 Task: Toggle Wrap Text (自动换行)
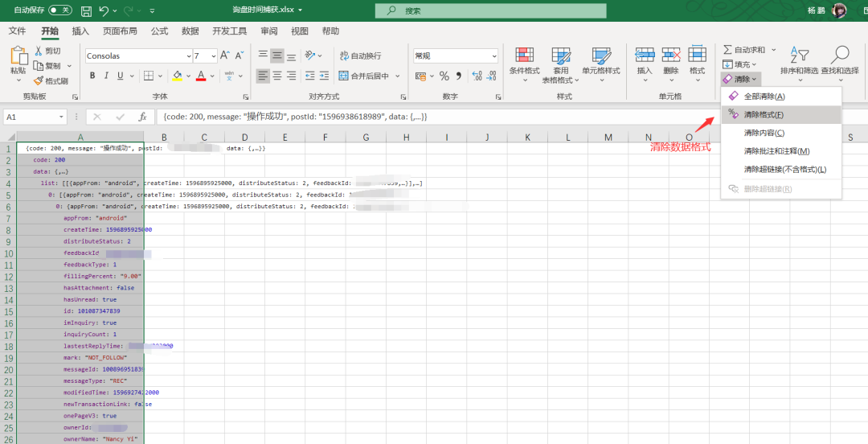coord(360,55)
